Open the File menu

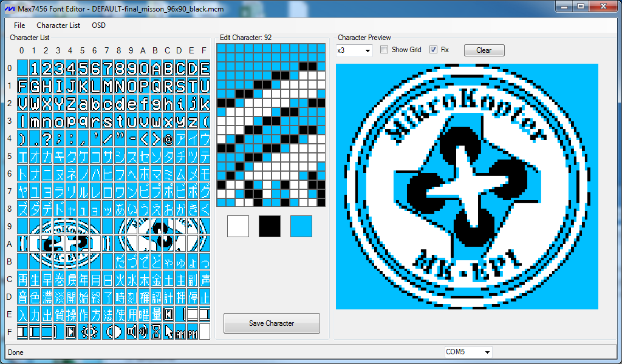pos(19,25)
